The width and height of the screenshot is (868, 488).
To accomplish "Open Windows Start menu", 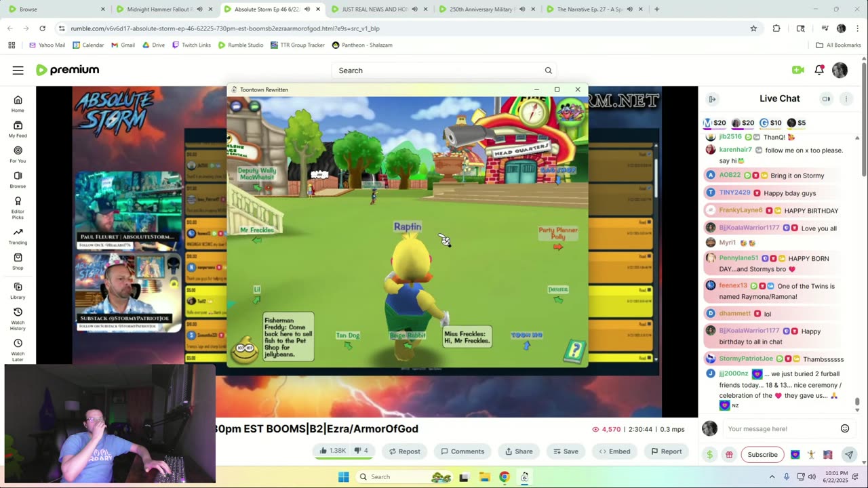I will (x=344, y=476).
